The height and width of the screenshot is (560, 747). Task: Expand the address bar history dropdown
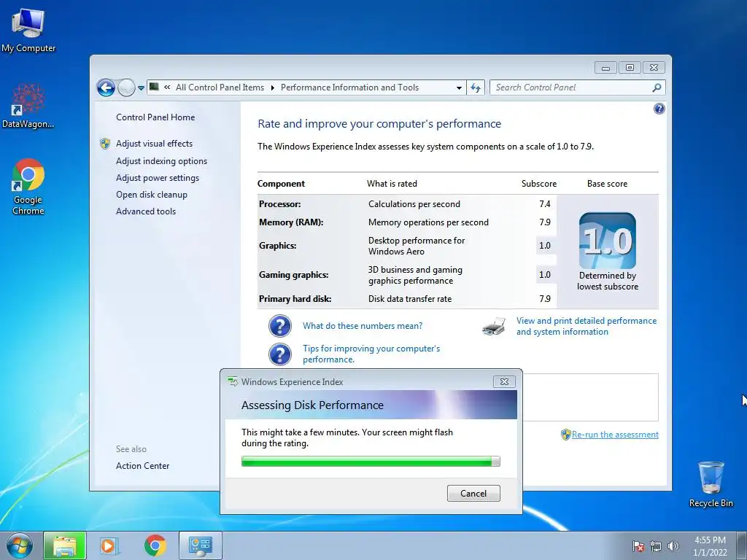[459, 87]
